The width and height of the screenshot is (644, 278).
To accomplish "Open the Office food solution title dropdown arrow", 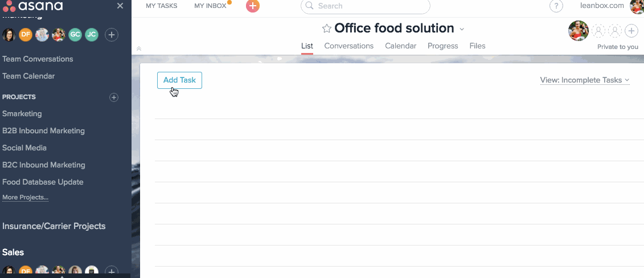I will [462, 28].
